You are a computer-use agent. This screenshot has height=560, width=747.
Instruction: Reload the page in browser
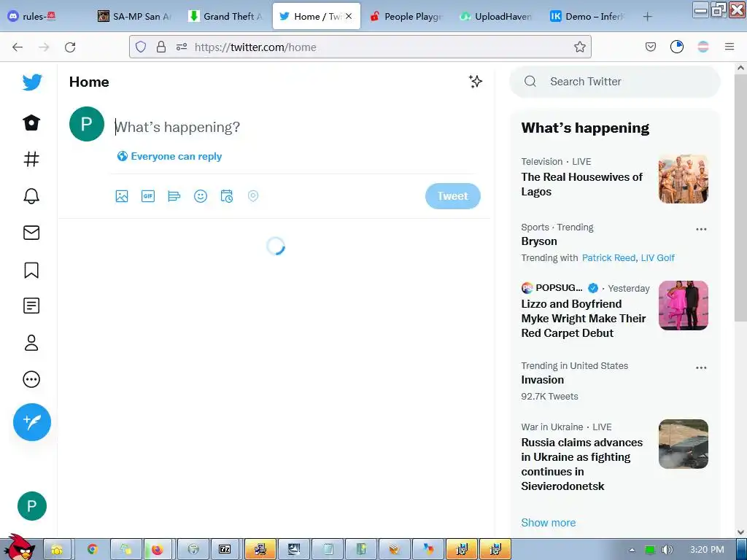(70, 47)
